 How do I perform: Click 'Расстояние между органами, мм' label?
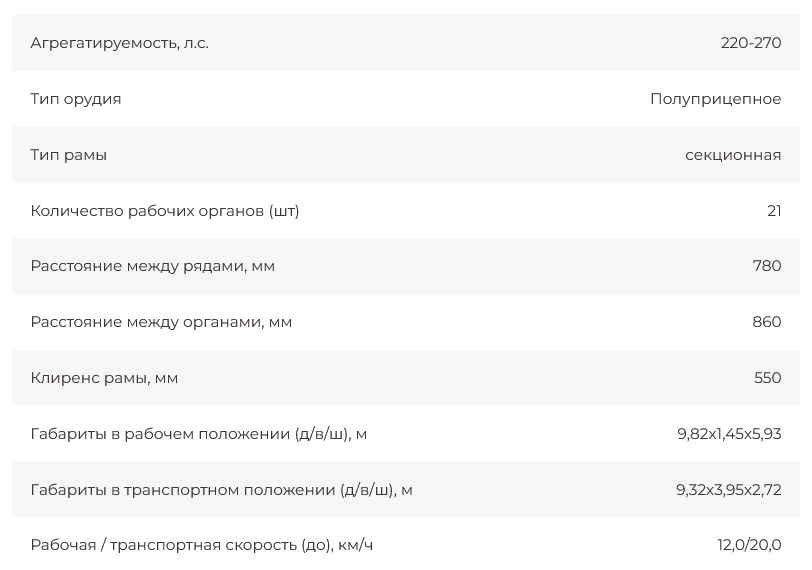pos(162,322)
